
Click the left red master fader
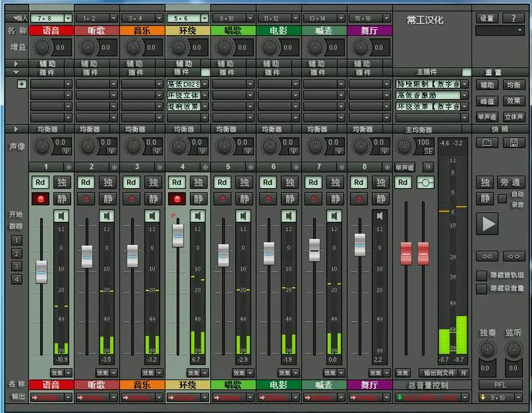click(406, 253)
